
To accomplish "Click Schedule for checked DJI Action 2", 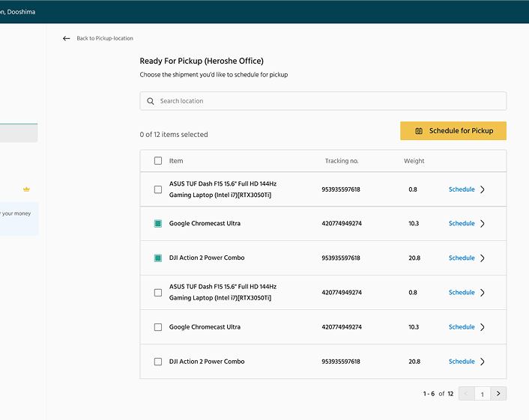I will pos(462,258).
